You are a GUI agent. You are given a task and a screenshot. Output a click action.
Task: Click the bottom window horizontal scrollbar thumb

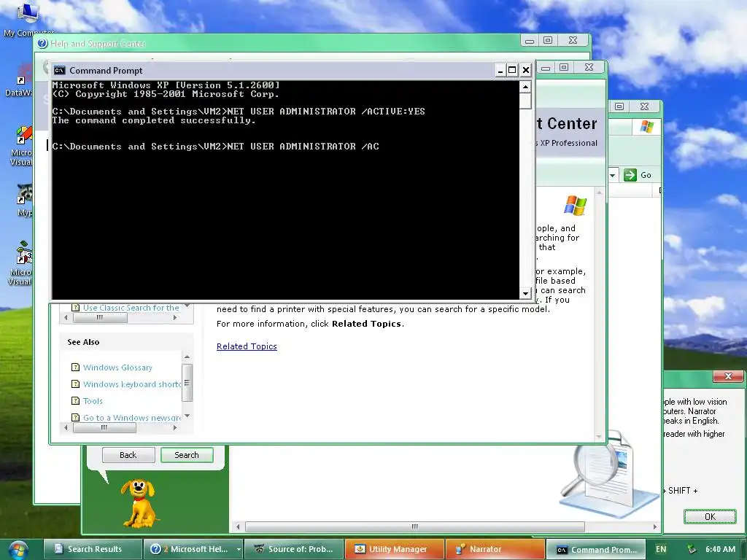coord(415,526)
